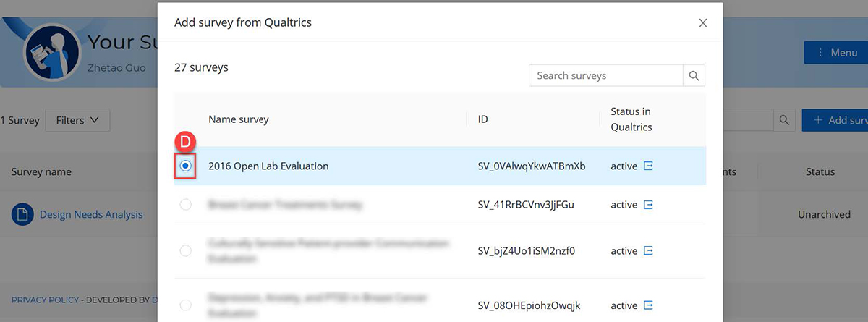Click the Status in Qualtrics column header

[631, 119]
